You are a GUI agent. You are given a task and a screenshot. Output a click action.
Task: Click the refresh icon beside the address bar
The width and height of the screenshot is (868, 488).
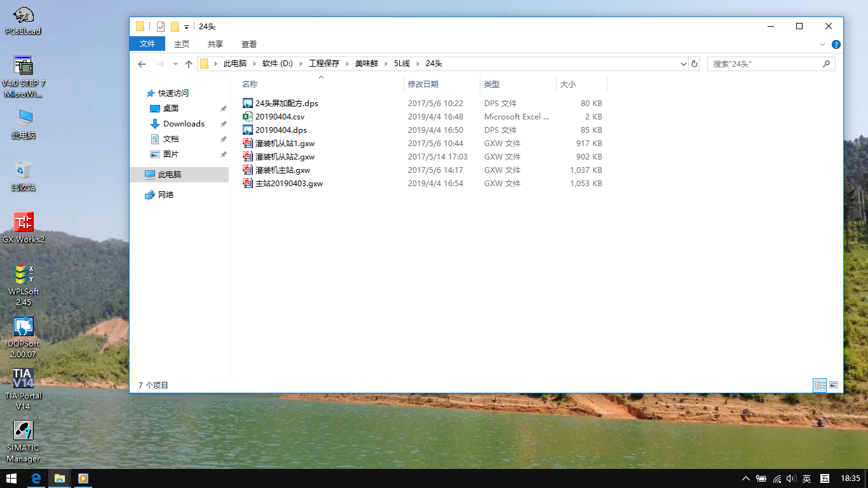coord(695,64)
